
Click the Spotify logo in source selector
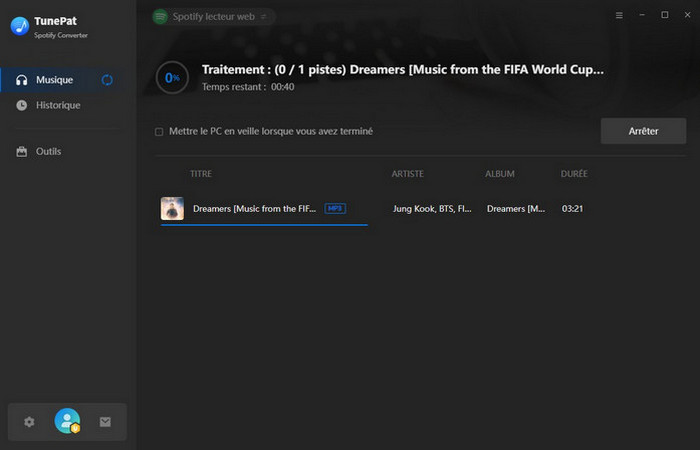point(160,17)
